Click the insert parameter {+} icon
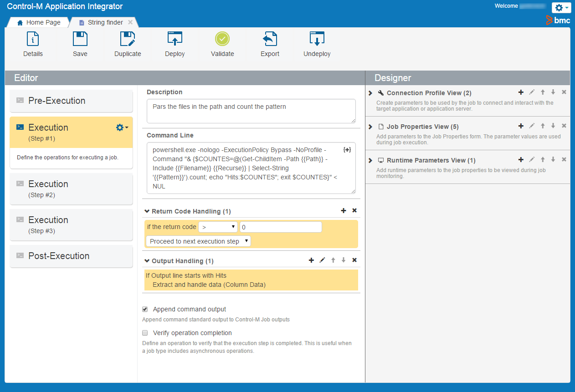The width and height of the screenshot is (575, 392). 347,150
